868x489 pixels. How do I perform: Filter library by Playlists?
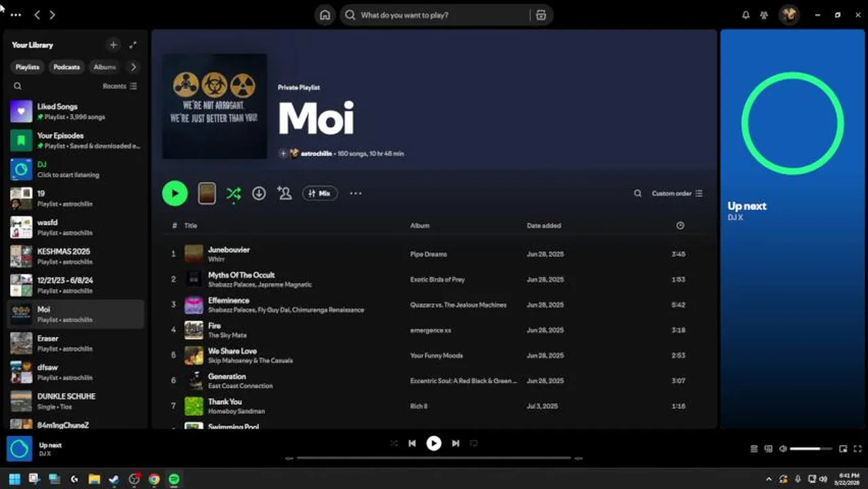(x=27, y=67)
